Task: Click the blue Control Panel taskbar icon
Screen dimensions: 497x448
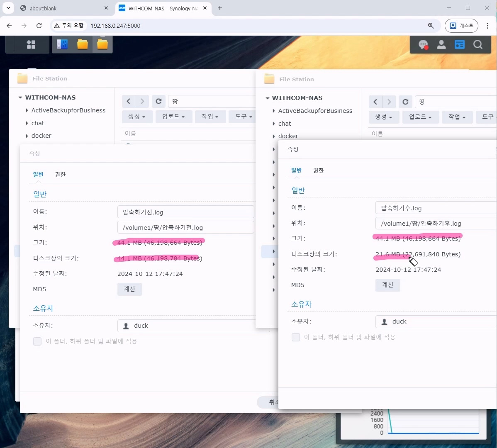Action: tap(62, 44)
